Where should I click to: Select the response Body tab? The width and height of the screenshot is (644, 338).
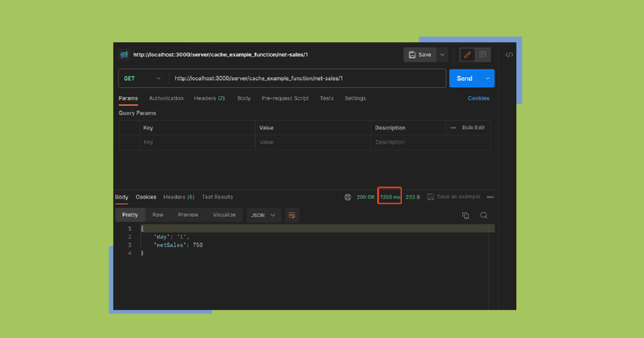tap(122, 197)
